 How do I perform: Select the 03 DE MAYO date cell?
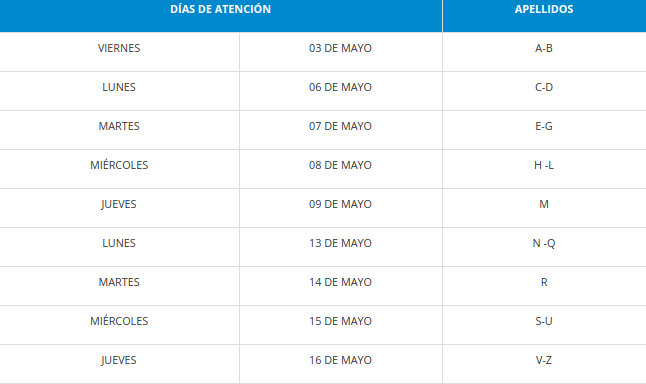[x=341, y=52]
